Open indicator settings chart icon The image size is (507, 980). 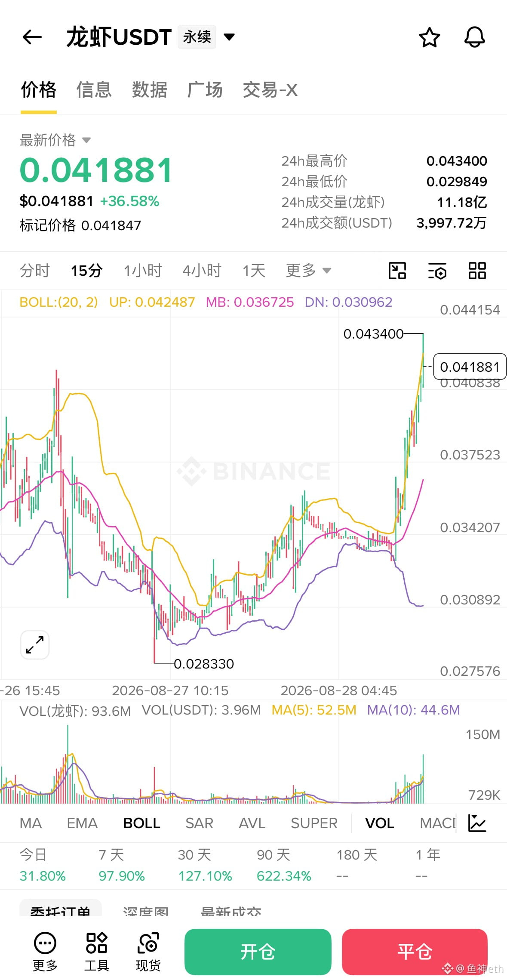(x=477, y=823)
